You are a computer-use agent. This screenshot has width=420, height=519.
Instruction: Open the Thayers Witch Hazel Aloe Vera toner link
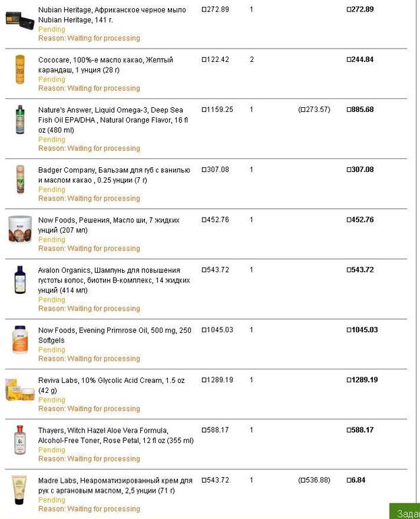[115, 435]
